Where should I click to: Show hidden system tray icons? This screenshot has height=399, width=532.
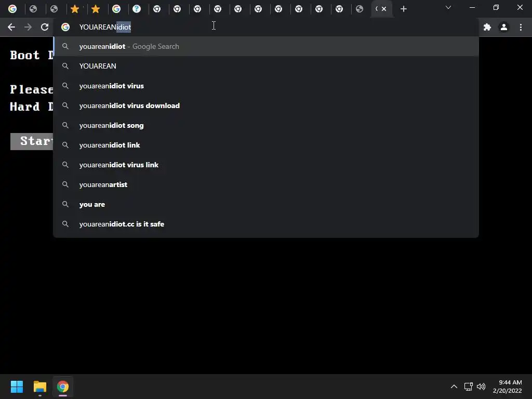(454, 387)
